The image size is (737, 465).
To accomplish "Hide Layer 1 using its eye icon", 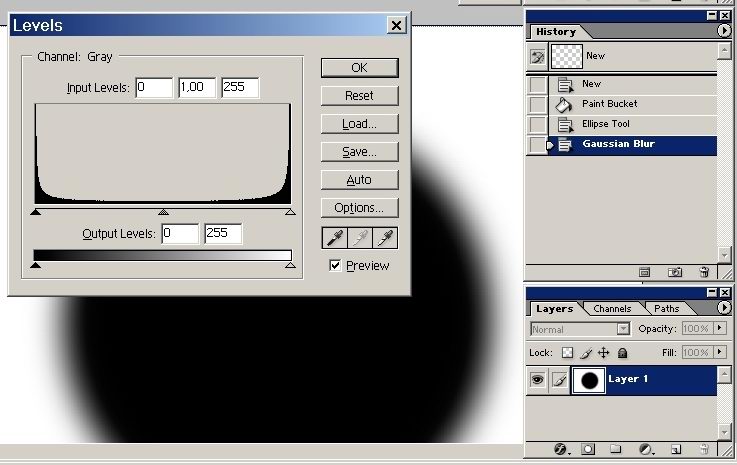I will click(x=538, y=380).
